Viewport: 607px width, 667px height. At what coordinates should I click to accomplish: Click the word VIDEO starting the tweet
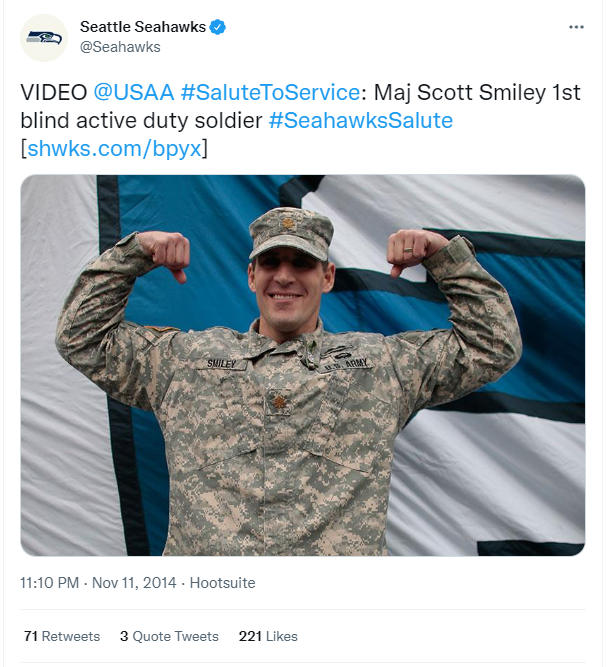point(53,93)
